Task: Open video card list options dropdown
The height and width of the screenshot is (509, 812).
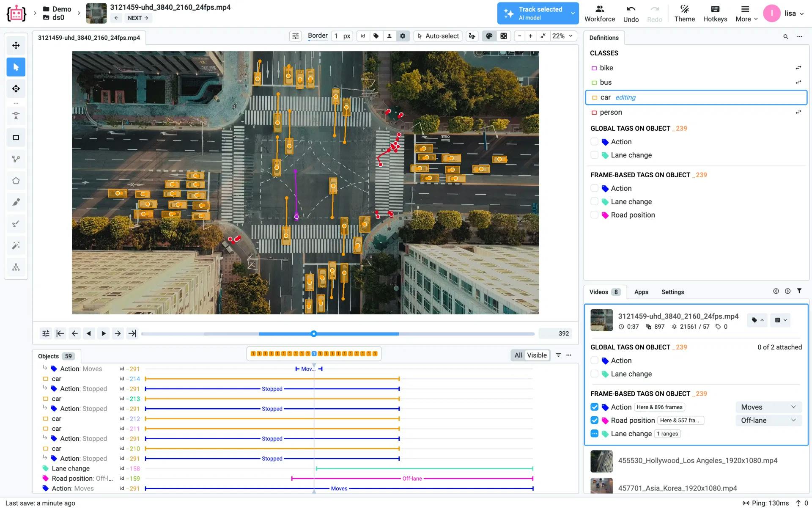Action: pos(780,320)
